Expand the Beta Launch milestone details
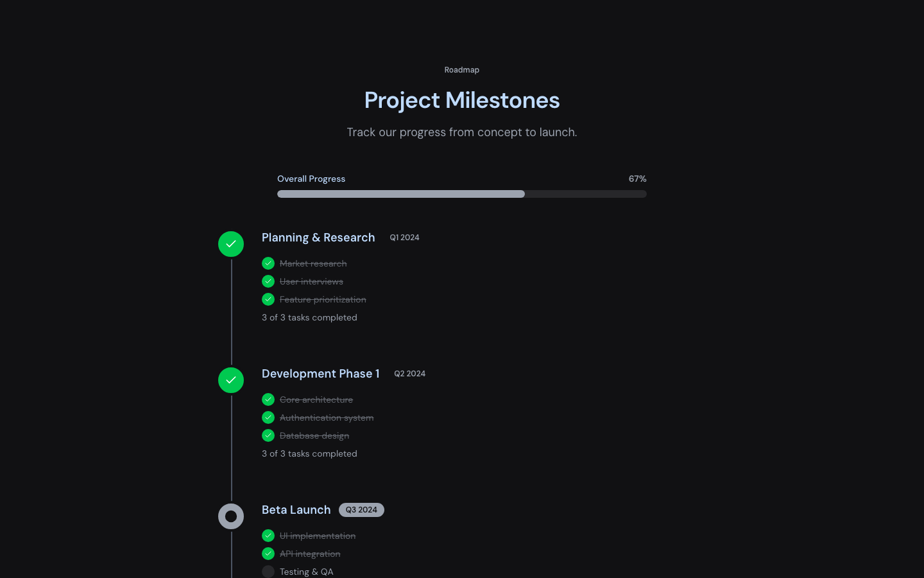Viewport: 924px width, 578px height. pos(296,510)
